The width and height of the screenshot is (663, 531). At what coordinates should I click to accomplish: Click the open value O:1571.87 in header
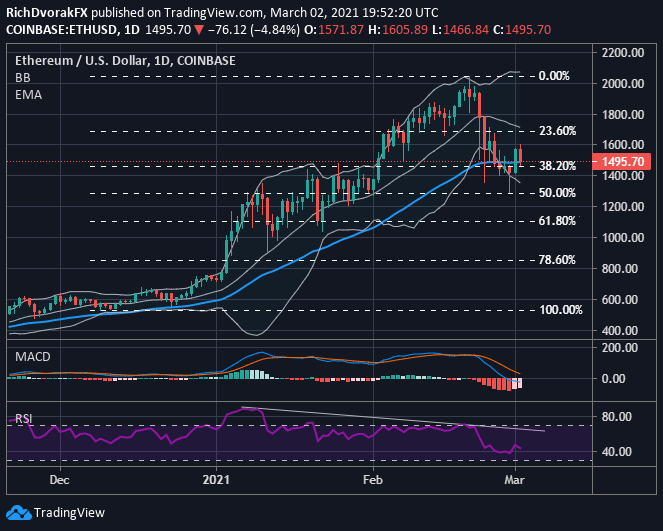[334, 30]
